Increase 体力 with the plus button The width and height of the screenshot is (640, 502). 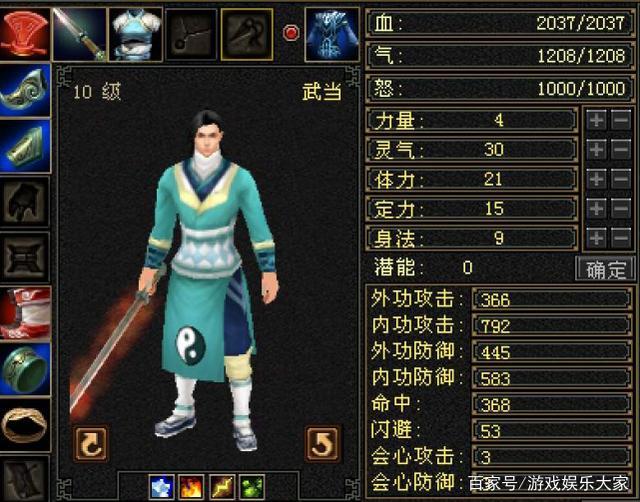(x=596, y=179)
